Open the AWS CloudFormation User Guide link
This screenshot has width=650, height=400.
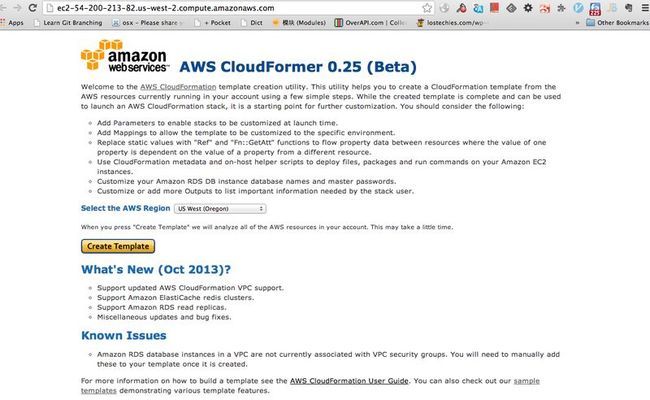[x=349, y=381]
